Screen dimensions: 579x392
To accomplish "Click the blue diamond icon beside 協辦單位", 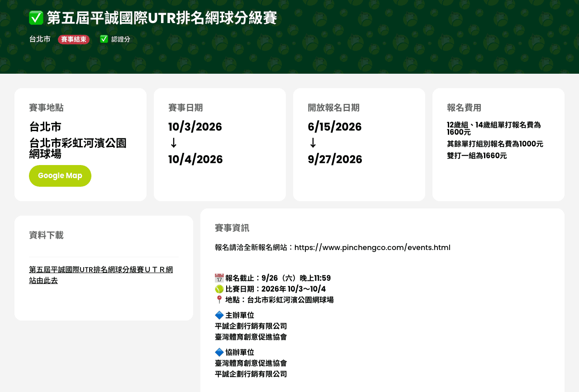I will [219, 352].
